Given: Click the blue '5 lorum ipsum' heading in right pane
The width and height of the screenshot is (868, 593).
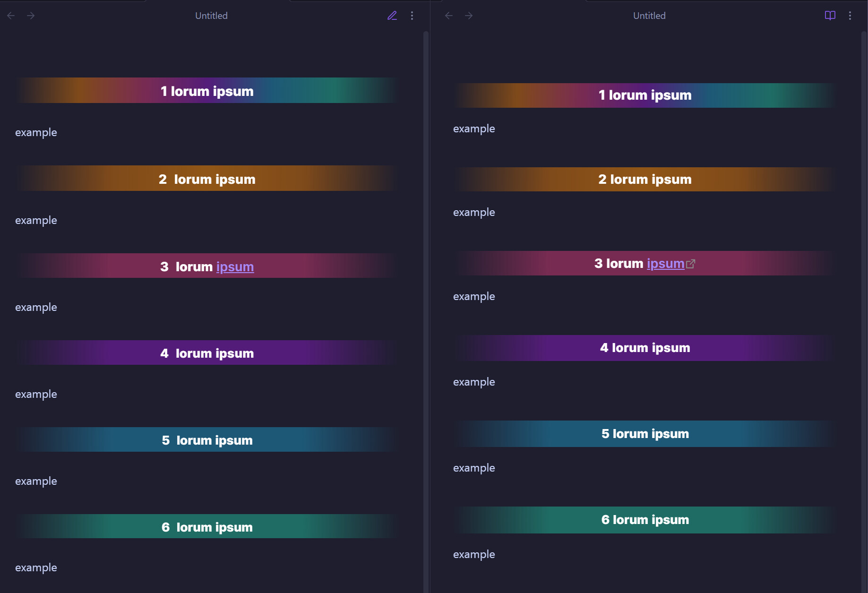Looking at the screenshot, I should point(645,434).
